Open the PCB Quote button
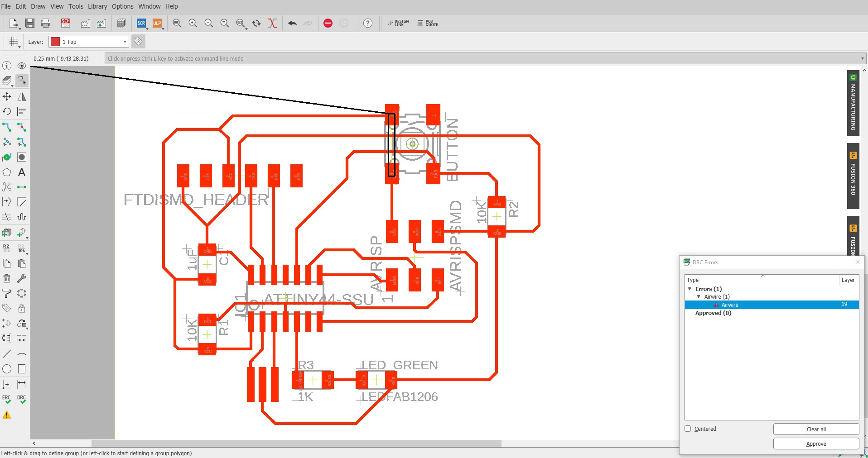868x458 pixels. 428,23
